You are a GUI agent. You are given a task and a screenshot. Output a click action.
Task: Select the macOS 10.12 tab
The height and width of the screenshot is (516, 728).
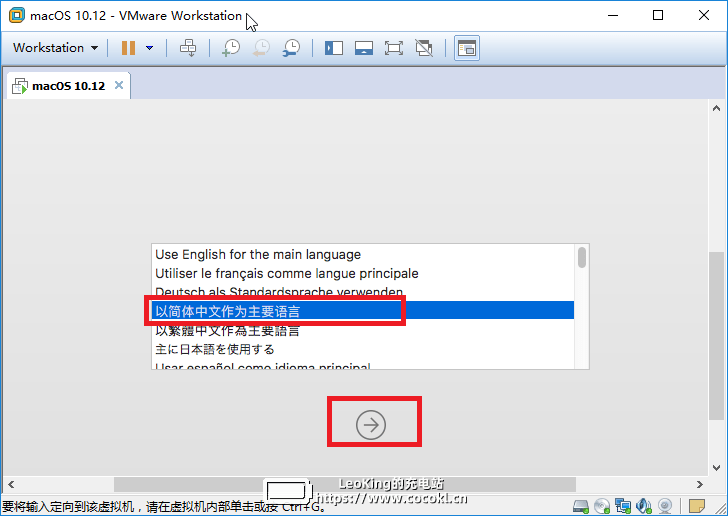pyautogui.click(x=69, y=86)
